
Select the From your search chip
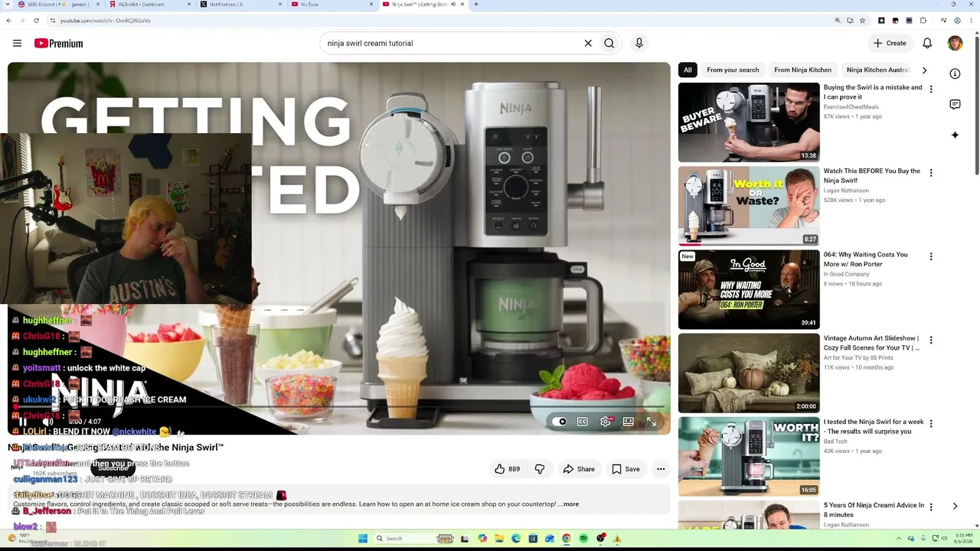(733, 70)
